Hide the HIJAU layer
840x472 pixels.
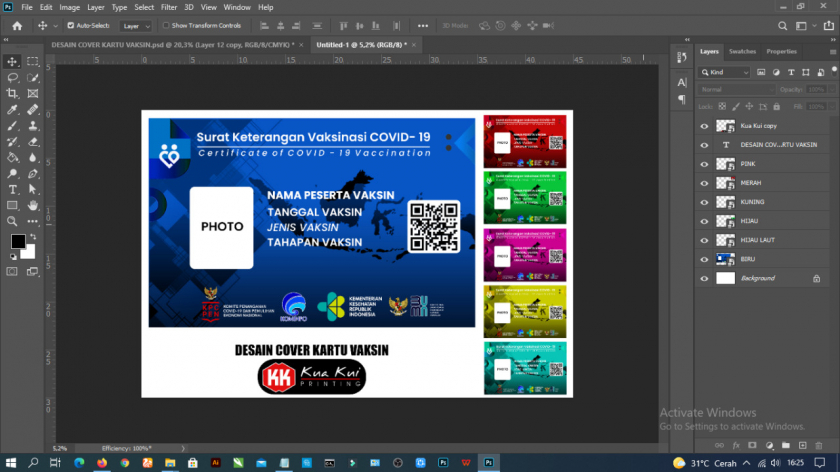coord(704,222)
